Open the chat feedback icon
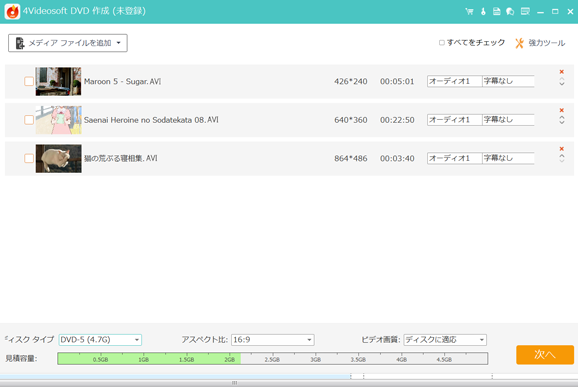578x387 pixels. tap(510, 11)
